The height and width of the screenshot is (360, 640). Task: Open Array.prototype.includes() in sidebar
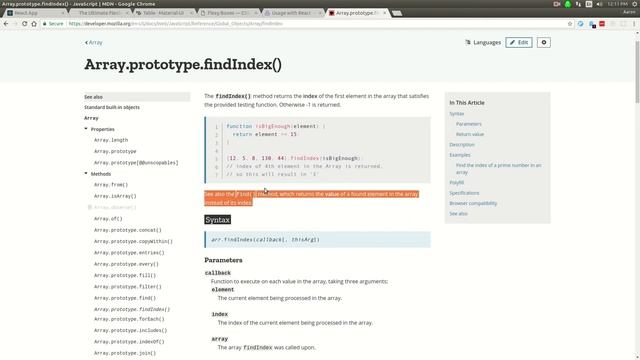(x=131, y=331)
